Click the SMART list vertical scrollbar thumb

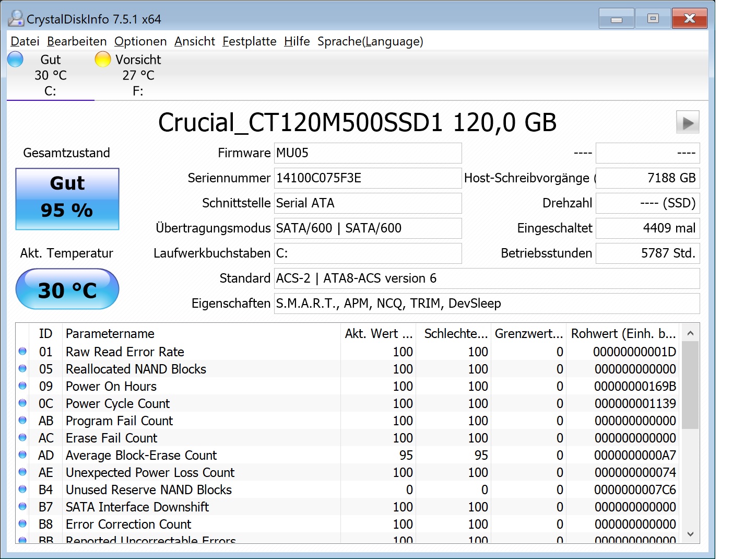click(x=690, y=386)
